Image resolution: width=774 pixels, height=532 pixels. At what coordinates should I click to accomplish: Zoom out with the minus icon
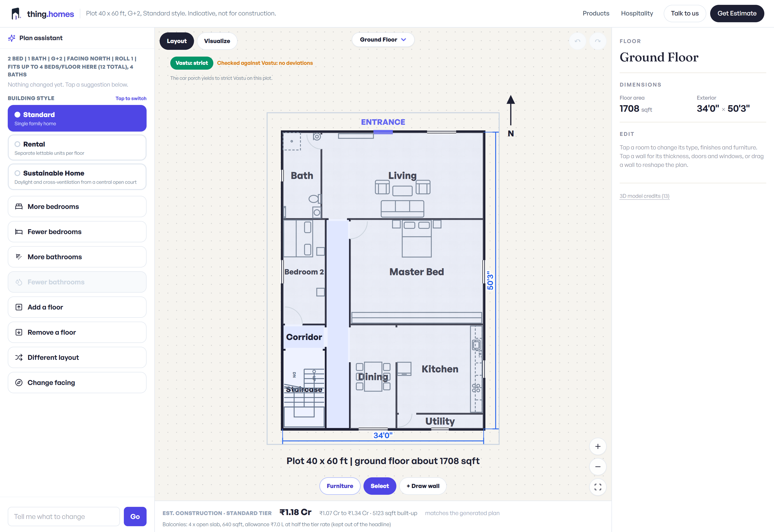click(x=598, y=467)
